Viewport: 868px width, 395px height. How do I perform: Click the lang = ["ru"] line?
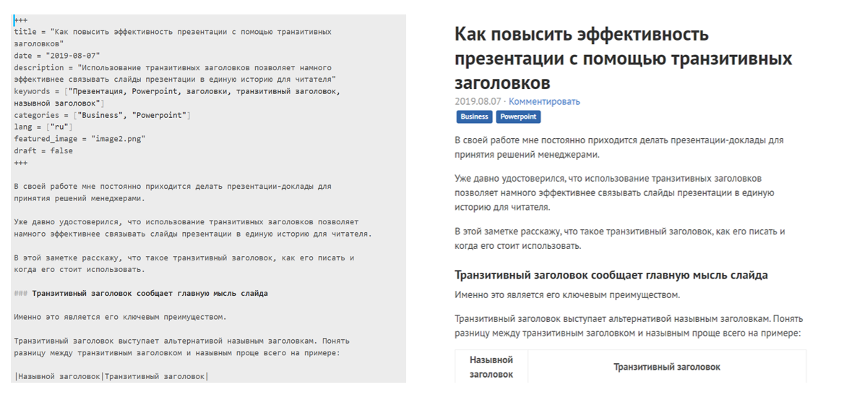tap(43, 127)
